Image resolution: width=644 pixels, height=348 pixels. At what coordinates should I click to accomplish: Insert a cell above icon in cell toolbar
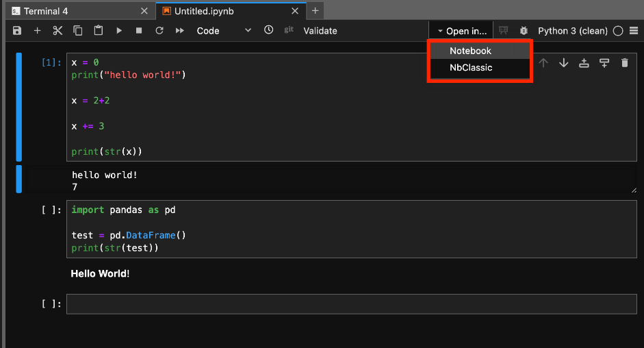coord(584,63)
